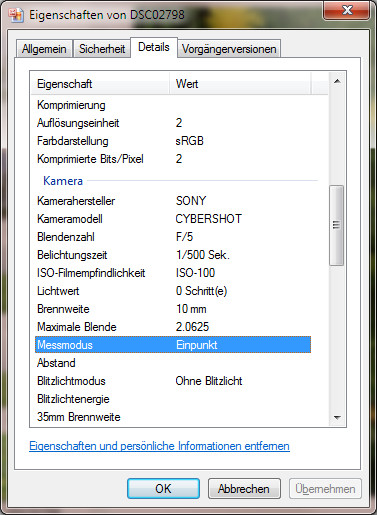This screenshot has height=515, width=377.
Task: Select the Auflösungseinheit row
Action: coord(173,123)
